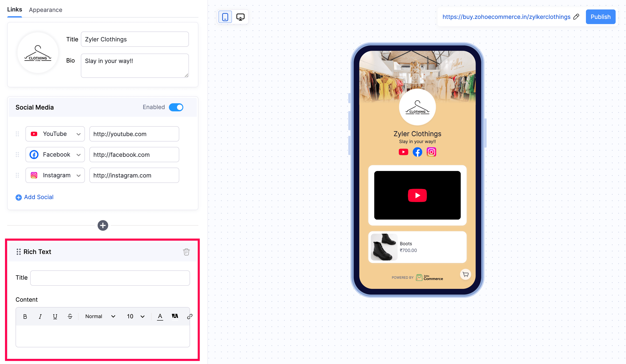
Task: Click the ₹700.00 price in preview
Action: tap(408, 250)
